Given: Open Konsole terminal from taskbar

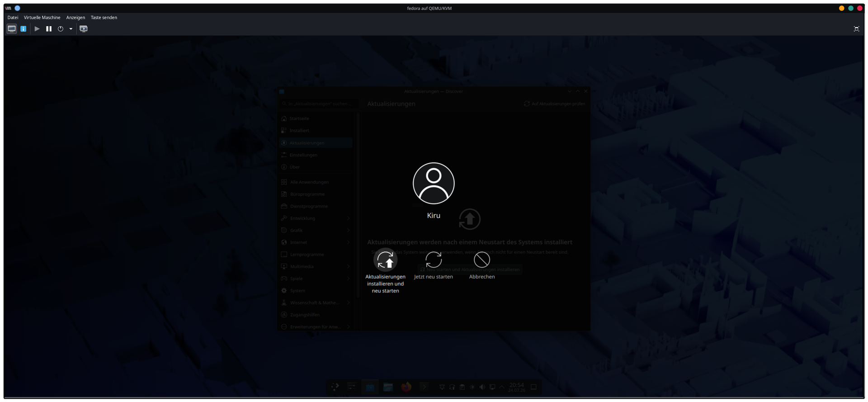Looking at the screenshot, I should (424, 387).
